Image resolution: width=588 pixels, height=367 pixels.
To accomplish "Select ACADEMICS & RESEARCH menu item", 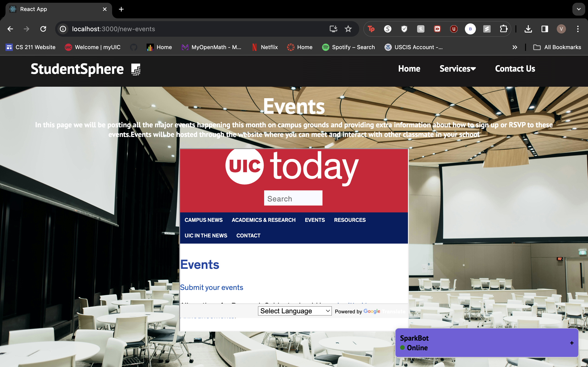I will pyautogui.click(x=263, y=220).
